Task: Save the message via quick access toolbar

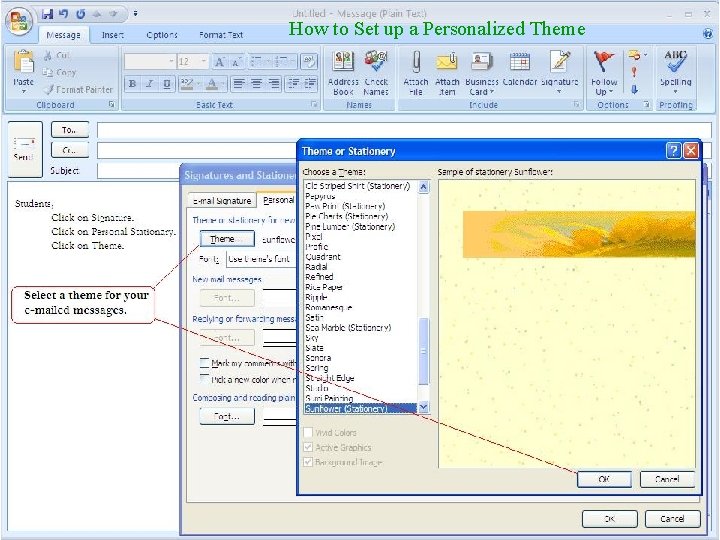Action: [47, 14]
